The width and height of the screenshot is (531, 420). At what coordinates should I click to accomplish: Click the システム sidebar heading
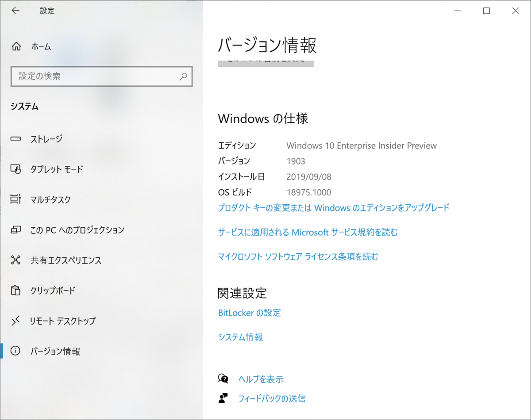click(24, 107)
